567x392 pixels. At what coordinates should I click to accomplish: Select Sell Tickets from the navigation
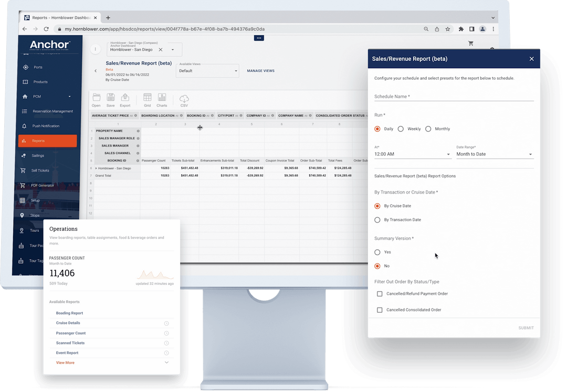[40, 170]
